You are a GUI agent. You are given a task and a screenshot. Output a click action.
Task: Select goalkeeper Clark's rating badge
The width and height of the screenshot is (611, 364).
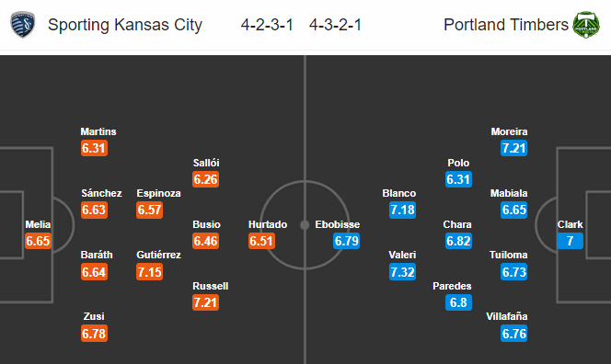pos(571,241)
